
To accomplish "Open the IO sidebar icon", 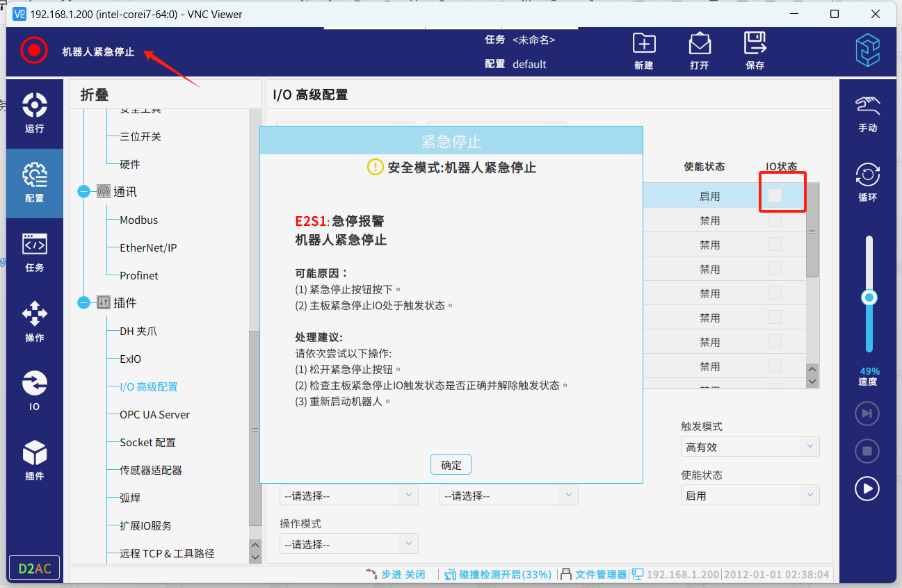I will tap(34, 391).
